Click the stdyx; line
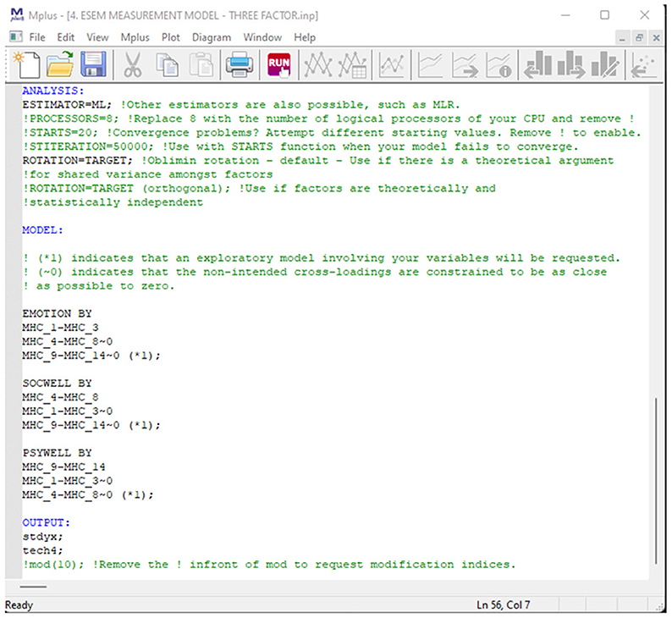 click(43, 537)
